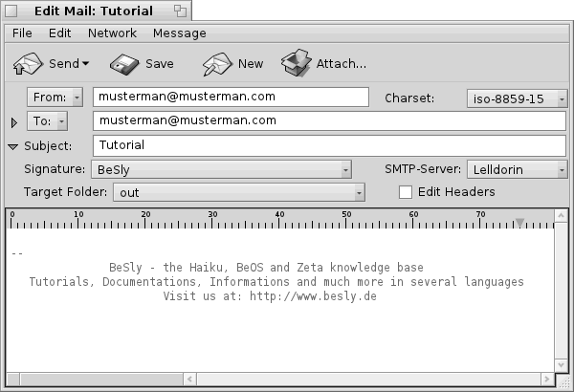Open the Send button dropdown arrow
This screenshot has width=574, height=392.
(85, 65)
